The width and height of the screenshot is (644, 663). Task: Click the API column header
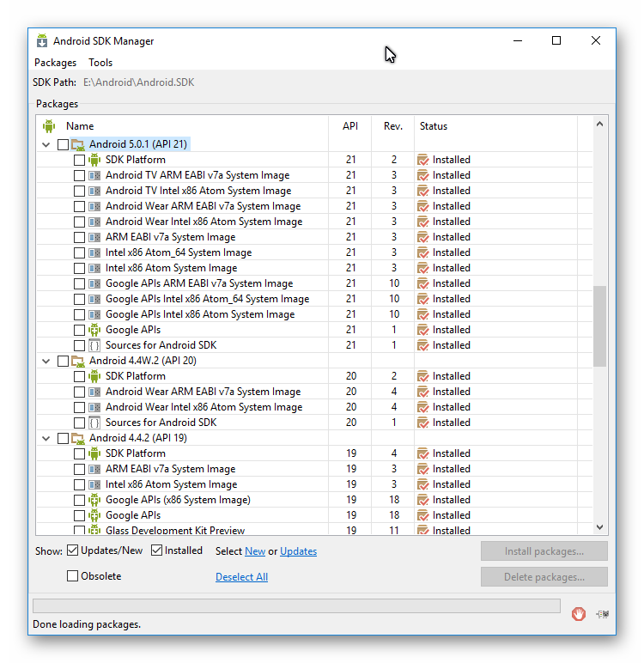pos(350,126)
